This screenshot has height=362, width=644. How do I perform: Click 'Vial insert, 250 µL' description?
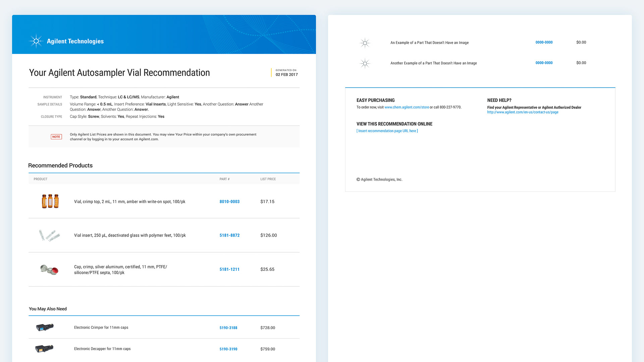click(x=130, y=236)
